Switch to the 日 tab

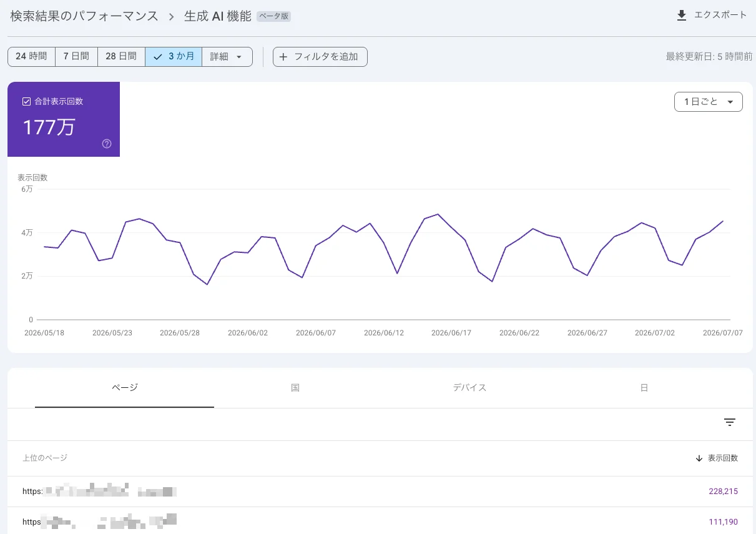coord(644,388)
